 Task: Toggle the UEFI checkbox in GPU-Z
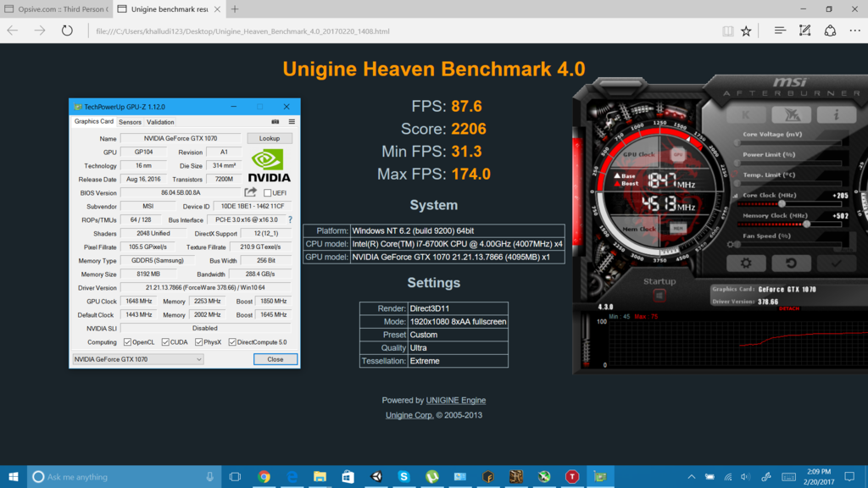[x=267, y=192]
